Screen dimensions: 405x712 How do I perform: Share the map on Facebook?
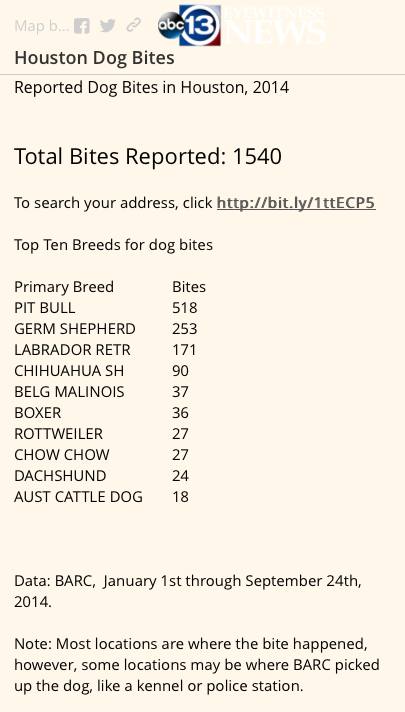82,26
